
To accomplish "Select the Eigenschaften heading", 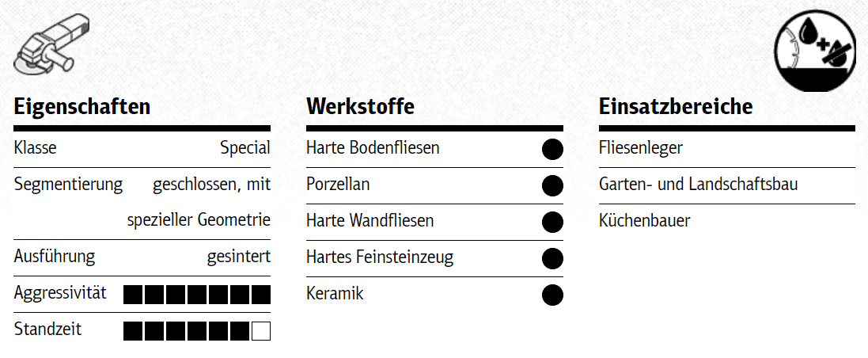I will pyautogui.click(x=82, y=106).
